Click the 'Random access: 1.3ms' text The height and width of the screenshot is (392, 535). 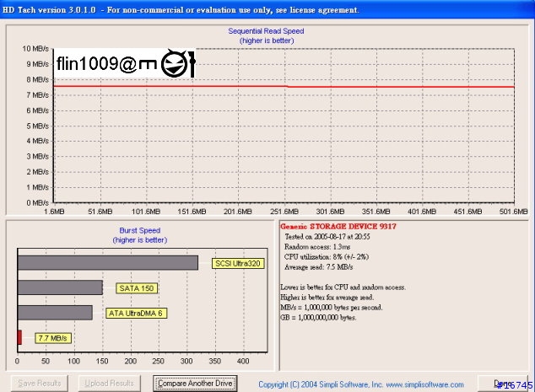click(x=317, y=247)
